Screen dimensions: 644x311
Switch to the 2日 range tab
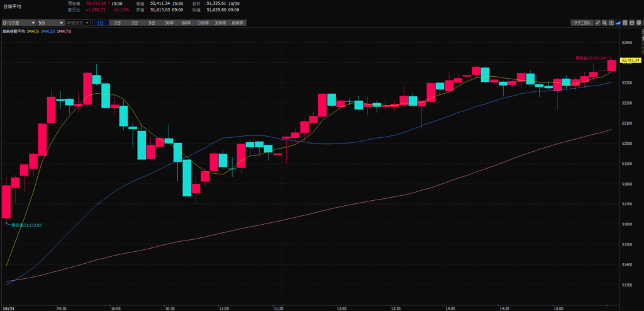click(118, 23)
